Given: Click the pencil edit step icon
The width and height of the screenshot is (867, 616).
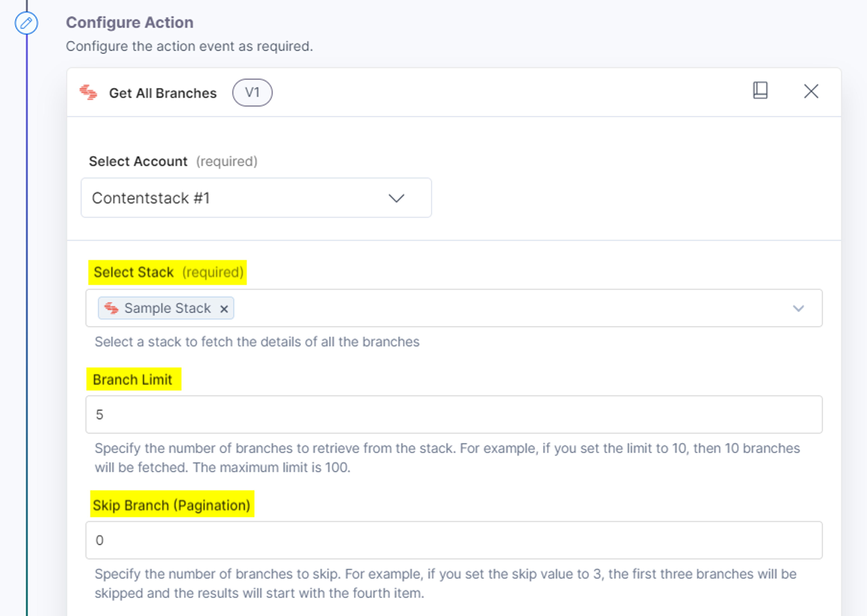Looking at the screenshot, I should click(26, 23).
